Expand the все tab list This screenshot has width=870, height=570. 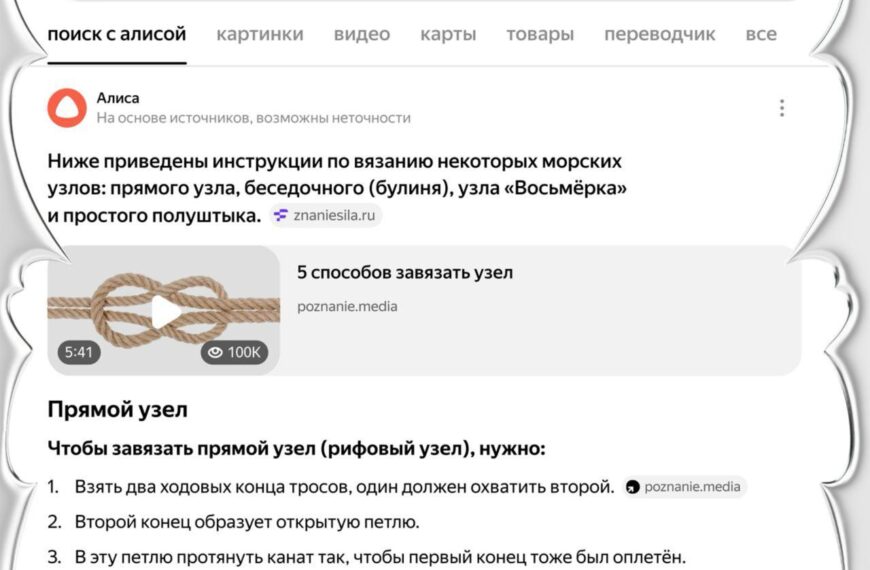761,34
